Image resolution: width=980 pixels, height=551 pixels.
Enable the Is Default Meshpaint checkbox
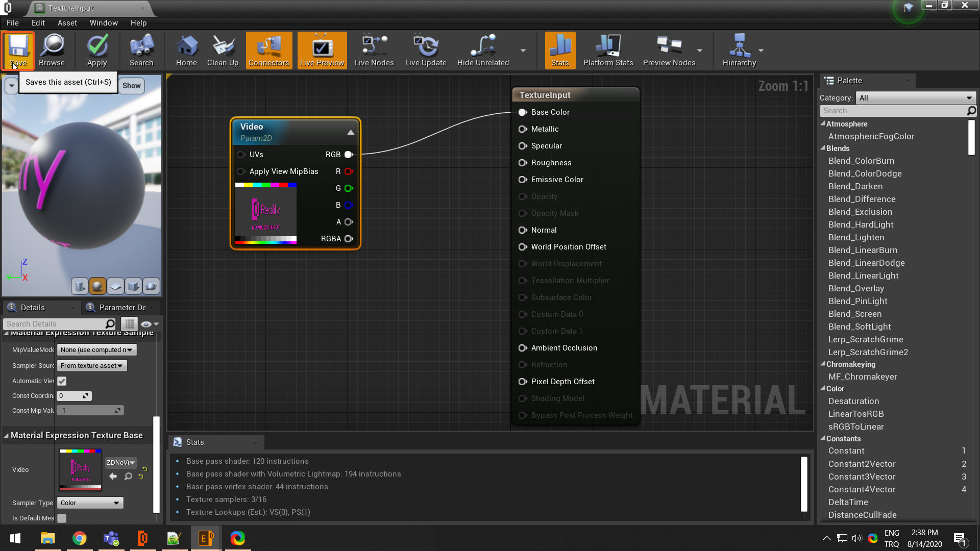click(x=62, y=518)
